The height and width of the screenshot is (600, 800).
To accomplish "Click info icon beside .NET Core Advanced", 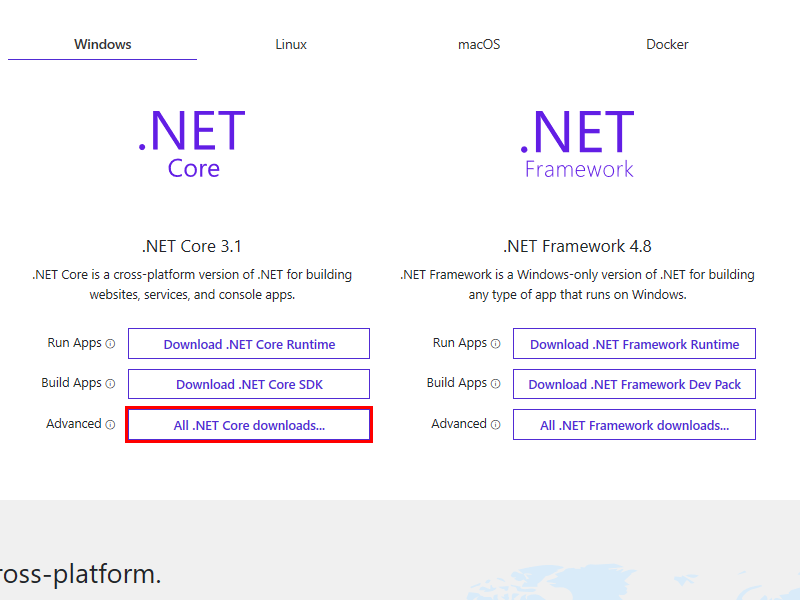I will (x=110, y=424).
